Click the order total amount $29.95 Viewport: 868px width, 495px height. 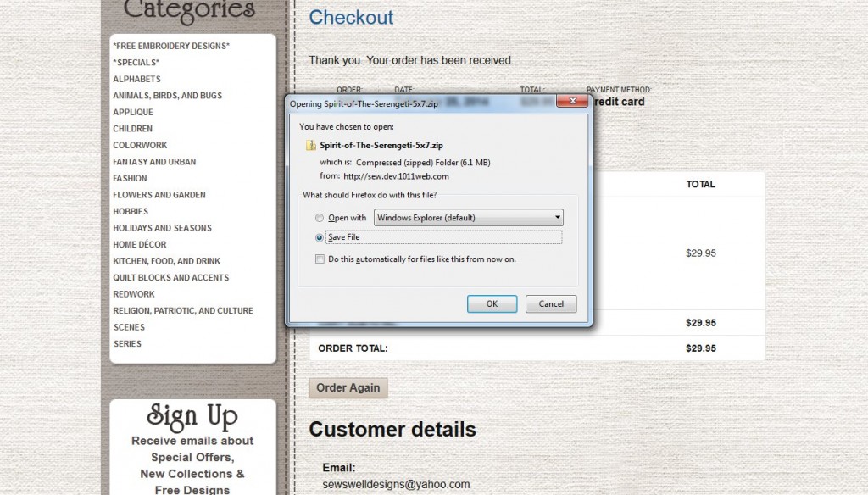click(701, 348)
